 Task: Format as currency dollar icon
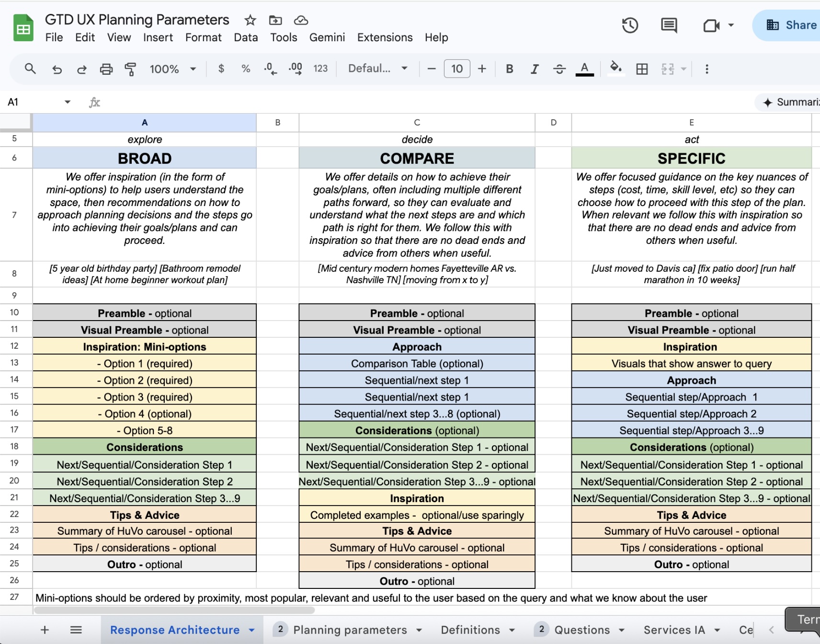tap(221, 69)
